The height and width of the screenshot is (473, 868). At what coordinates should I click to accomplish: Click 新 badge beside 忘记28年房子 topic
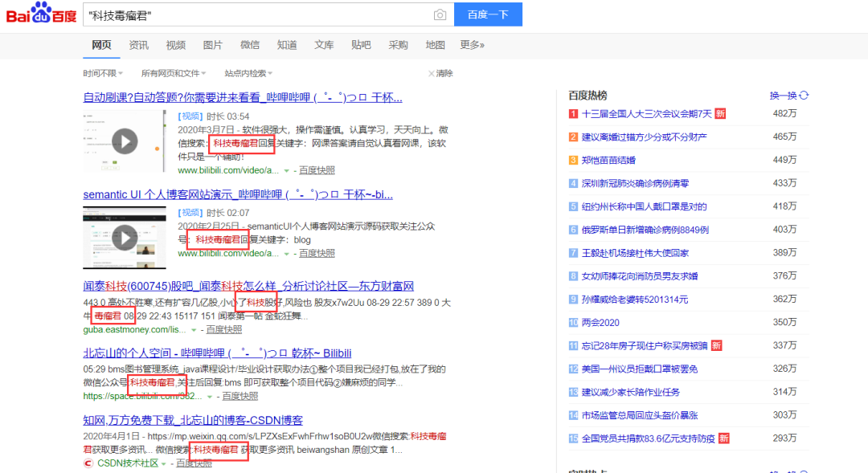click(x=716, y=346)
